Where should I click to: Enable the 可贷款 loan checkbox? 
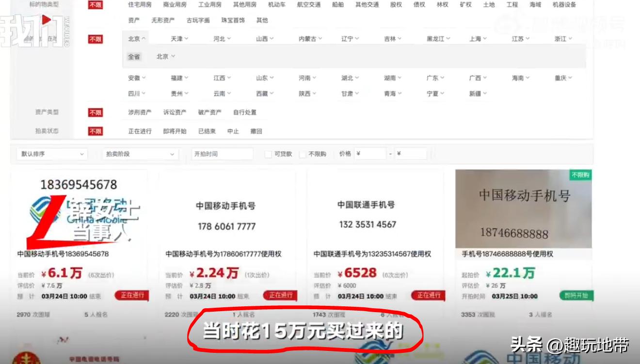point(268,154)
